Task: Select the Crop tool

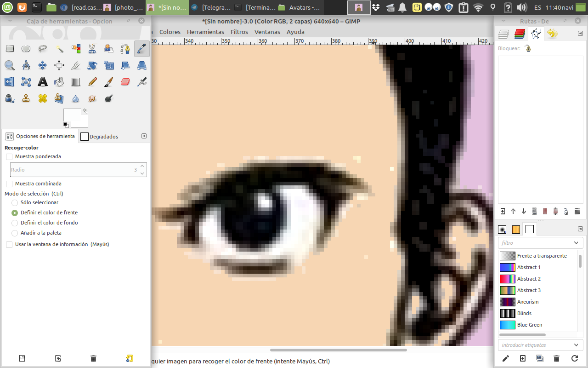Action: (x=76, y=65)
